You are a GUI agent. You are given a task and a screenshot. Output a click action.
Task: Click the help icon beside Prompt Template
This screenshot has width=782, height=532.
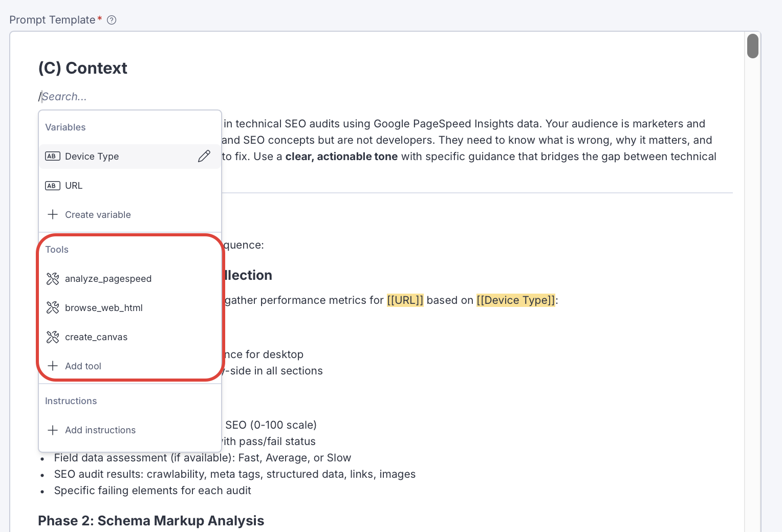click(x=112, y=20)
